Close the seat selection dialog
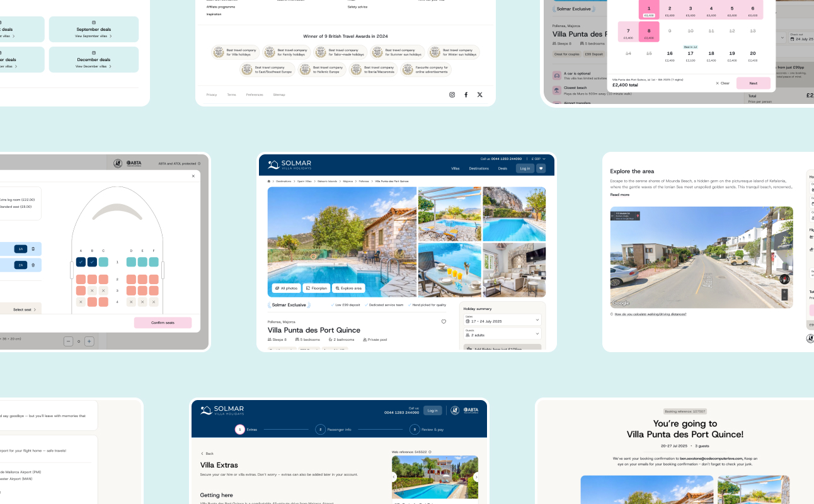The width and height of the screenshot is (814, 504). [193, 176]
